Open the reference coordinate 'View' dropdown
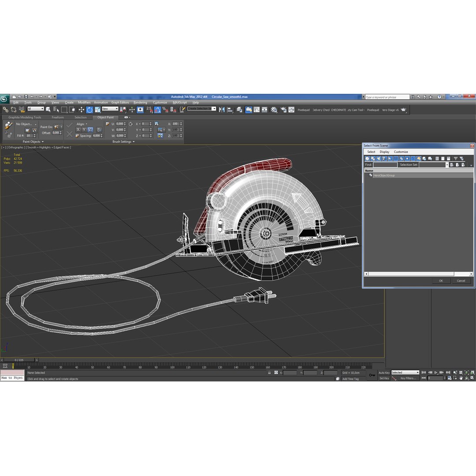Viewport: 476px width, 476px height. point(110,109)
